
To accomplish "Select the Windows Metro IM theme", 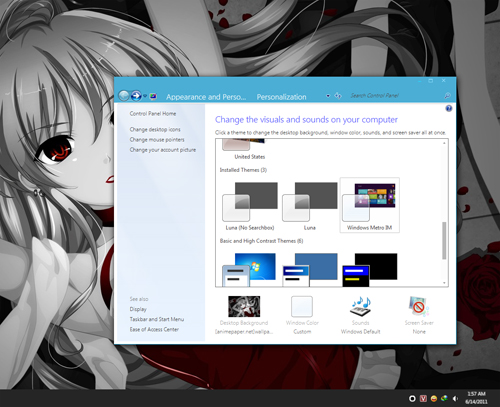I will coord(369,205).
